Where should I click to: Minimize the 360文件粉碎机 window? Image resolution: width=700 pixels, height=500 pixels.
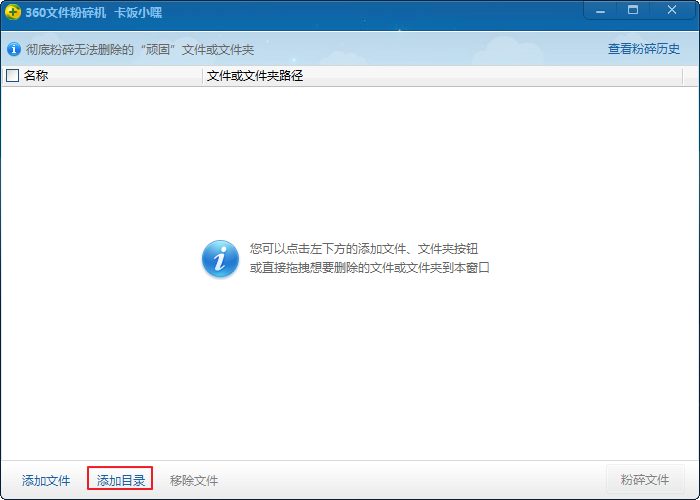(600, 11)
